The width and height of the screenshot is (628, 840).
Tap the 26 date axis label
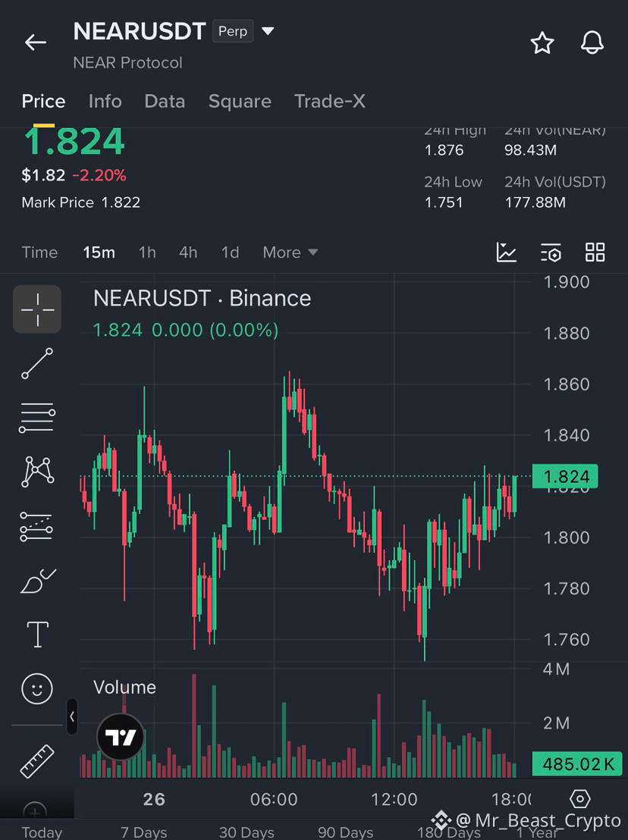(x=154, y=799)
